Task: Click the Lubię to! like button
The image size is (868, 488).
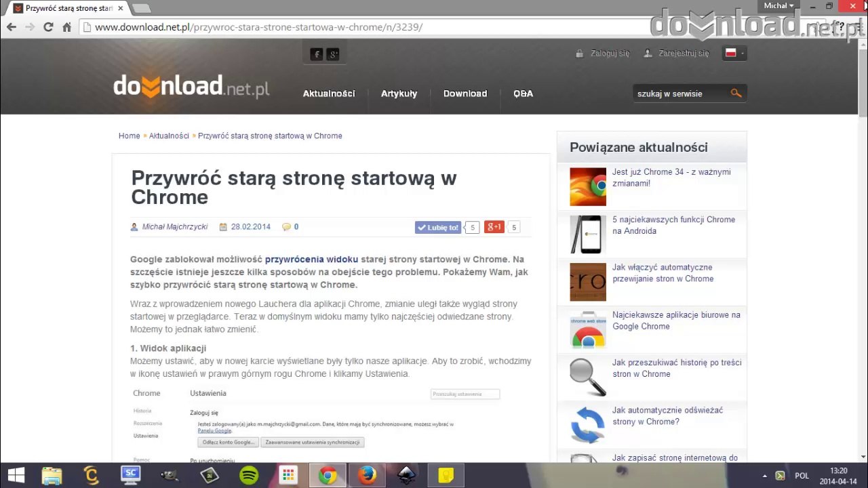Action: click(438, 228)
